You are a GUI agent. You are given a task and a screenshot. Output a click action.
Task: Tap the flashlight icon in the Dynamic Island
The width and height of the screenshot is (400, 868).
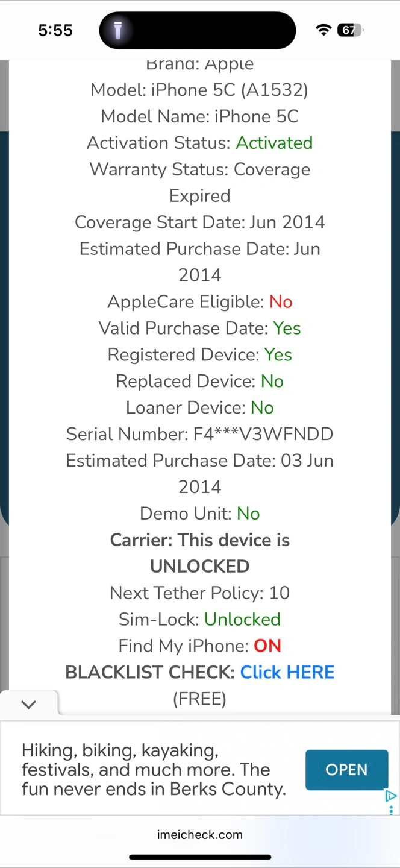click(x=118, y=30)
